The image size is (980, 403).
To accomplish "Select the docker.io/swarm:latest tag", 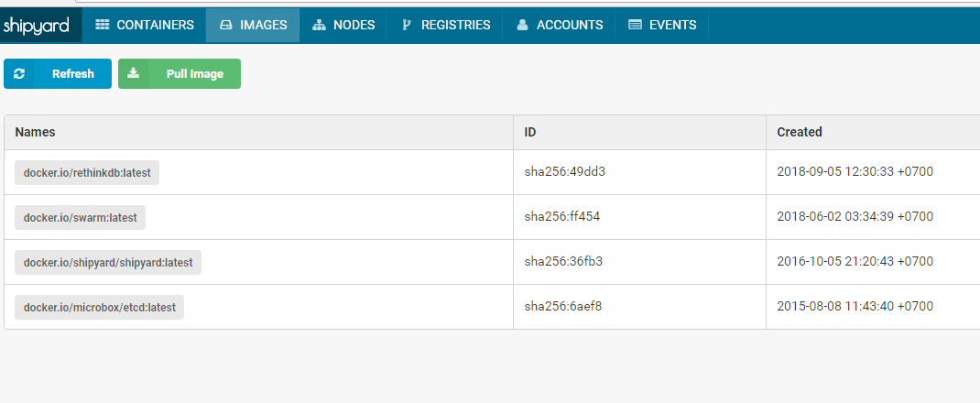I will [x=80, y=217].
